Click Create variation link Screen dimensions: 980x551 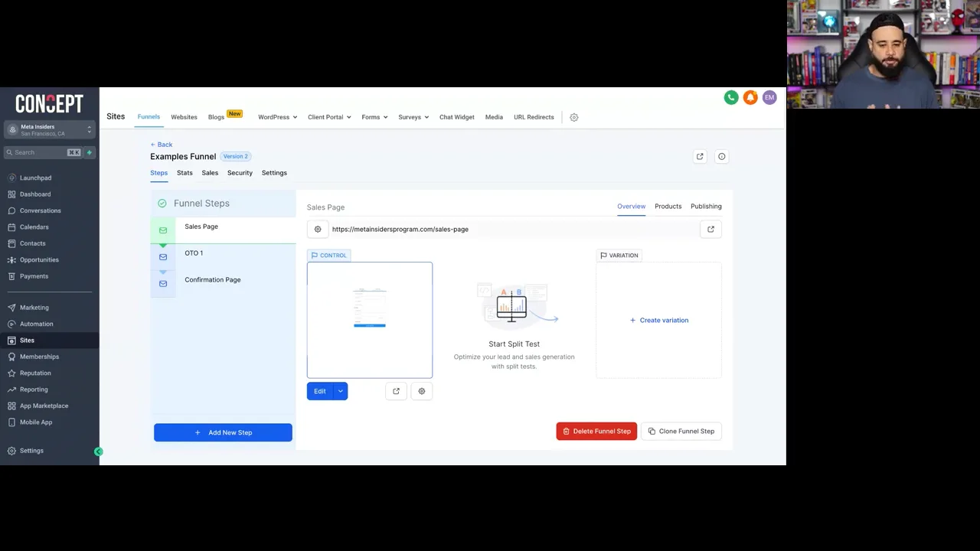pos(659,320)
